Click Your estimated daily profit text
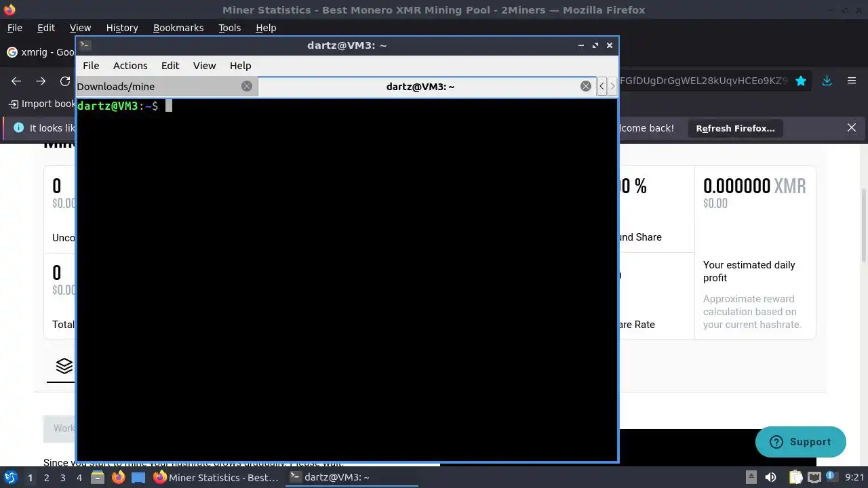 [749, 271]
